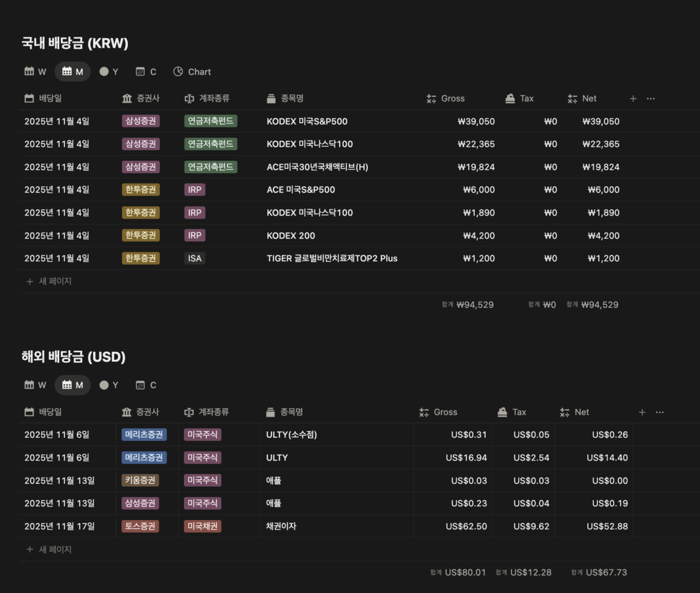The width and height of the screenshot is (700, 593).
Task: Open the three-dots menu in KRW table header
Action: pos(651,98)
